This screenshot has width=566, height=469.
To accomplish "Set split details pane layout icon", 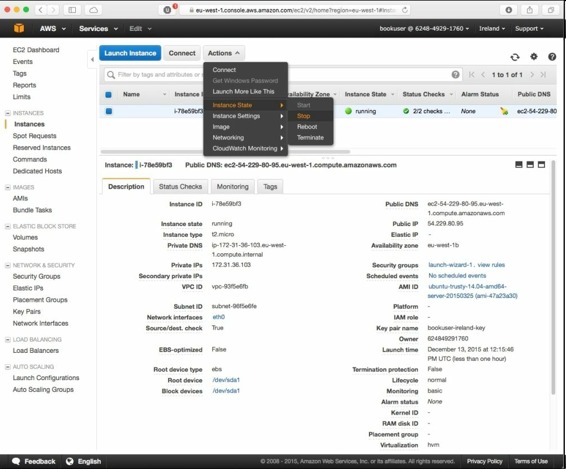I will coord(530,165).
